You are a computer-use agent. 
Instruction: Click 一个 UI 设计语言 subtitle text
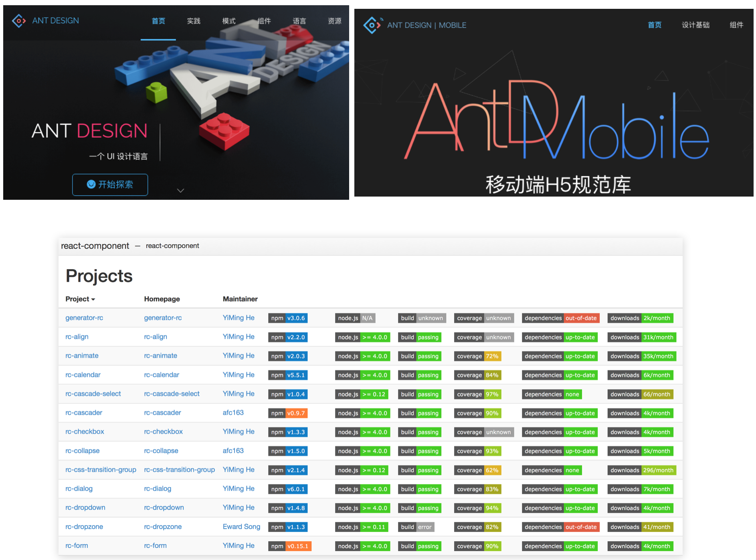[118, 156]
